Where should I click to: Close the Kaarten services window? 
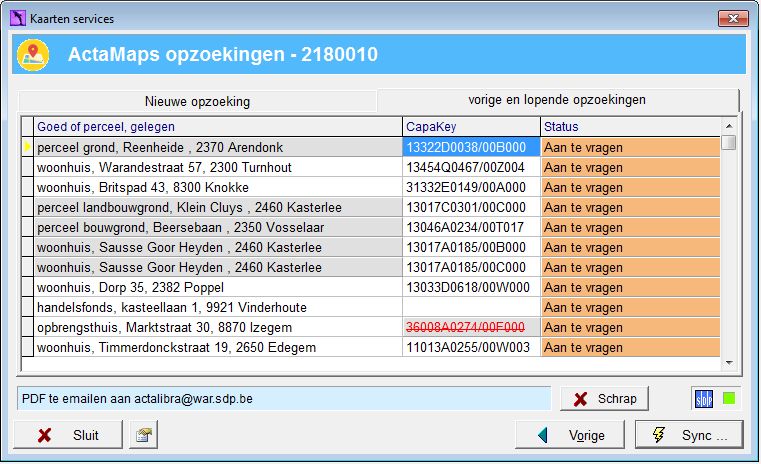pyautogui.click(x=733, y=18)
